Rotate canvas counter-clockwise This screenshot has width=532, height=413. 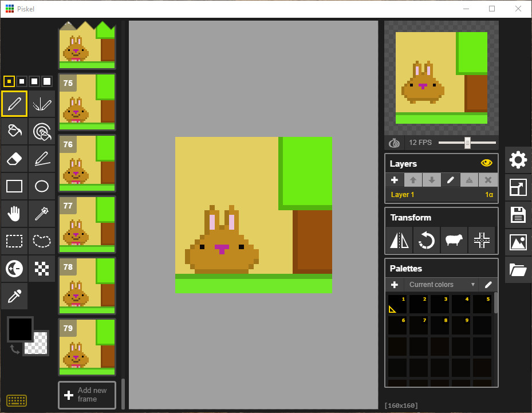pyautogui.click(x=427, y=240)
